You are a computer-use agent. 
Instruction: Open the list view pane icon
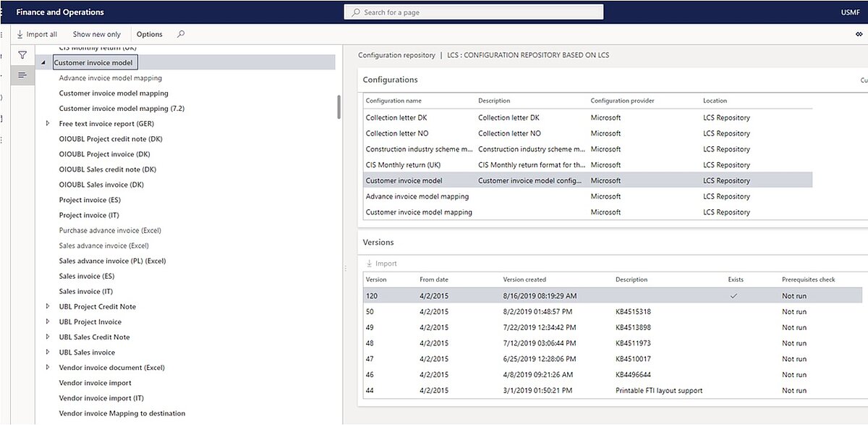coord(22,75)
